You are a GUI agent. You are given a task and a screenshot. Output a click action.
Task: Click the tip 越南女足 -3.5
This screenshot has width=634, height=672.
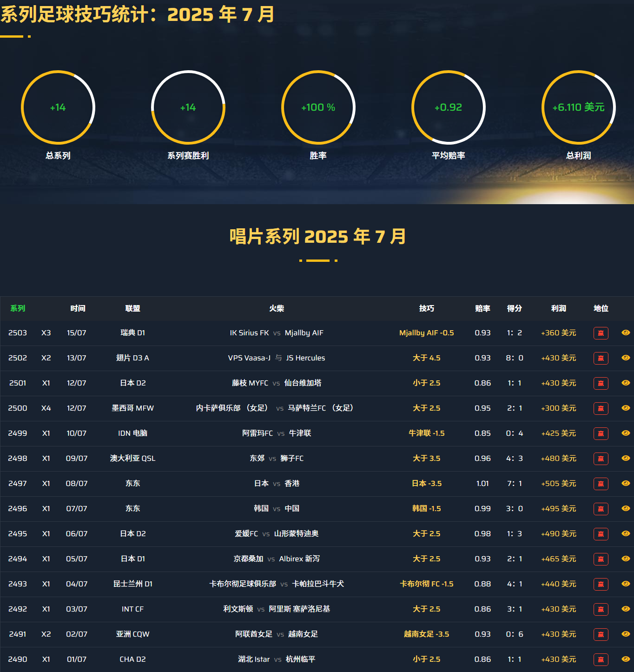pos(426,634)
